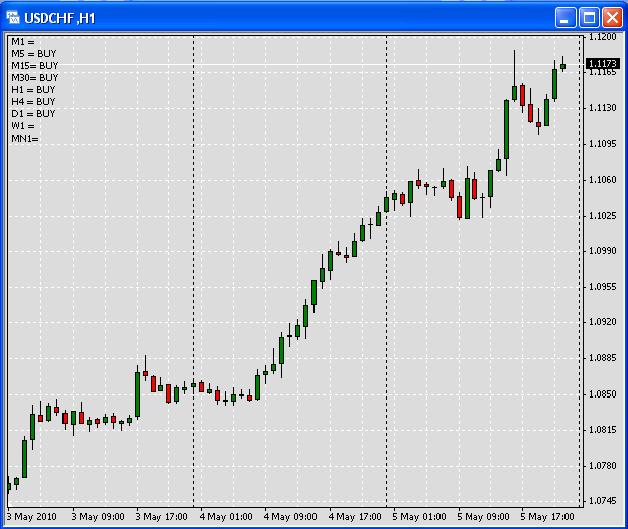
Task: Click the M1 signal label
Action: (22, 42)
